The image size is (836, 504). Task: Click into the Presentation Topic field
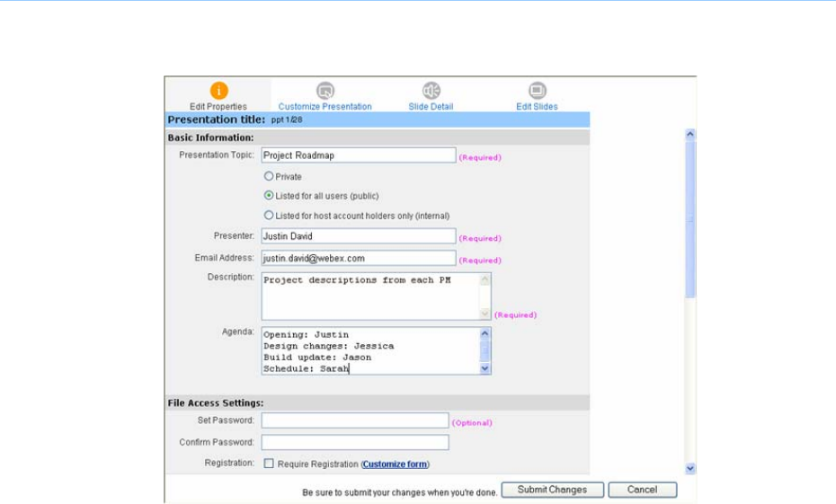[x=359, y=155]
